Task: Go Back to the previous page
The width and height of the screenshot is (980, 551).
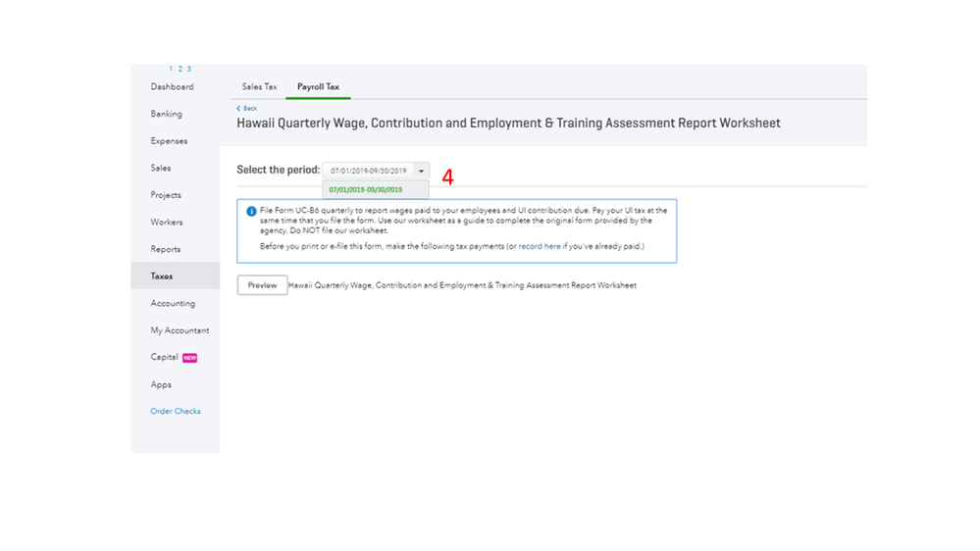Action: pyautogui.click(x=250, y=109)
